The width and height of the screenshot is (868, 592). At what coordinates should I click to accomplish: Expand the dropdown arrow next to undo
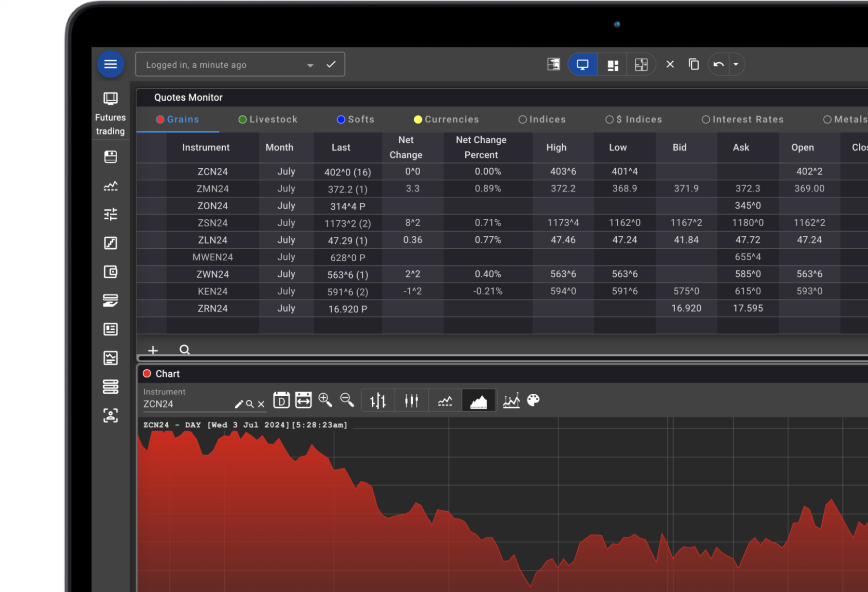tap(736, 64)
